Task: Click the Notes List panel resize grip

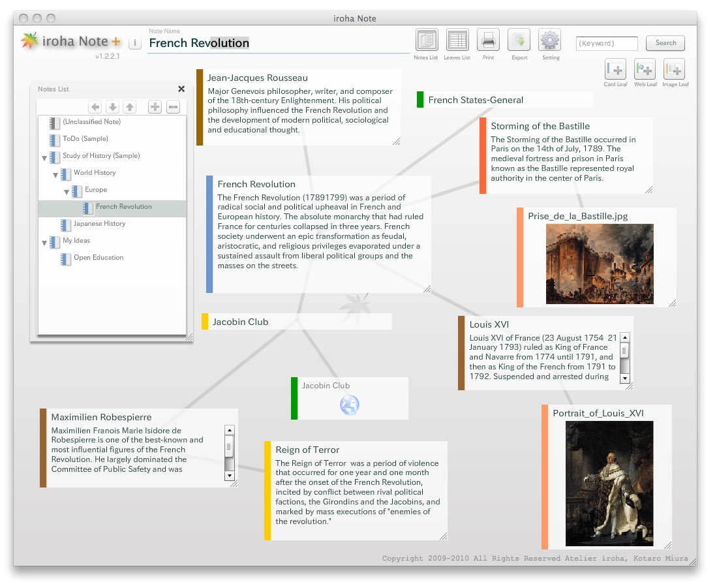Action: point(189,338)
